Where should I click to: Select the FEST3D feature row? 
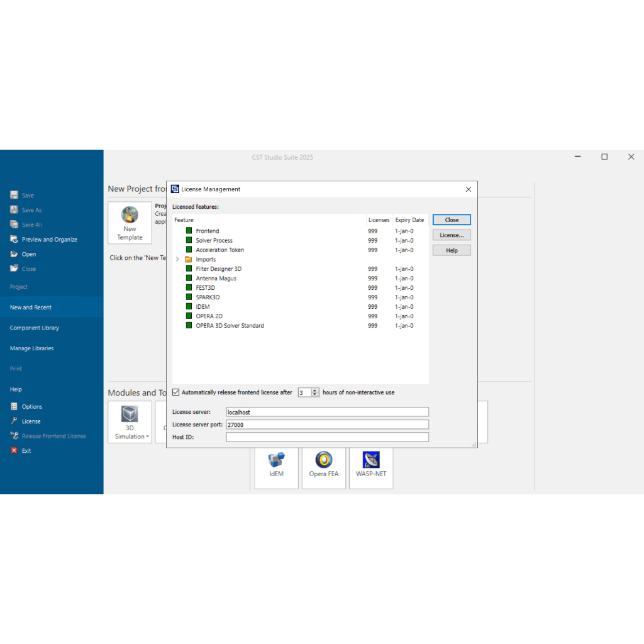click(x=300, y=287)
